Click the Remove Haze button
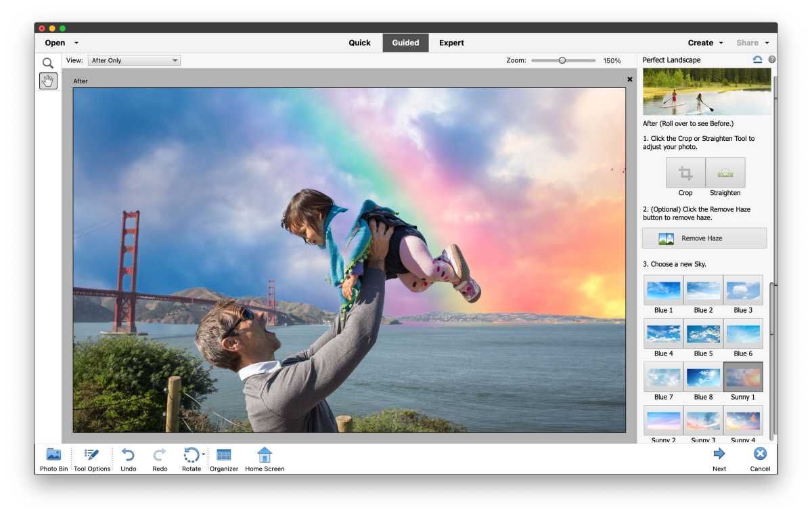This screenshot has width=812, height=518. (704, 238)
